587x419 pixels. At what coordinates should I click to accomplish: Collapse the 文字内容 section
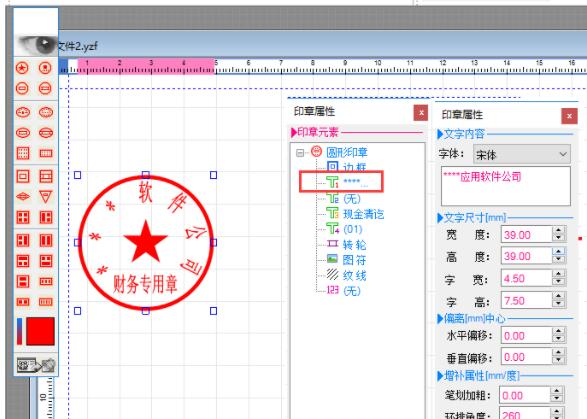[440, 134]
